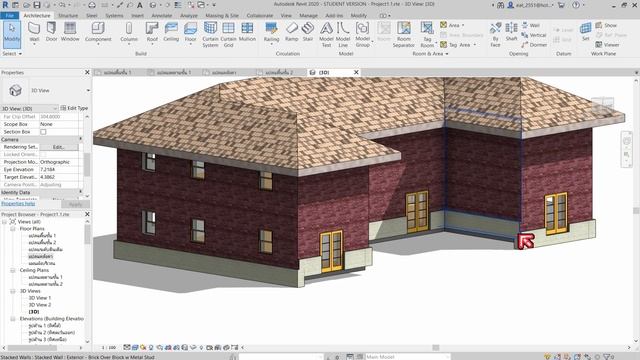Collapse the Elevations tree node

(13, 319)
